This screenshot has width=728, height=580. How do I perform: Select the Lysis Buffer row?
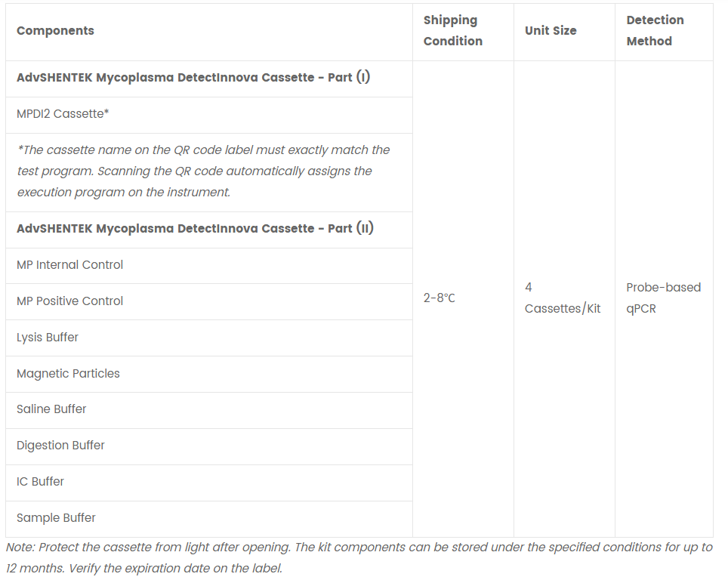209,338
